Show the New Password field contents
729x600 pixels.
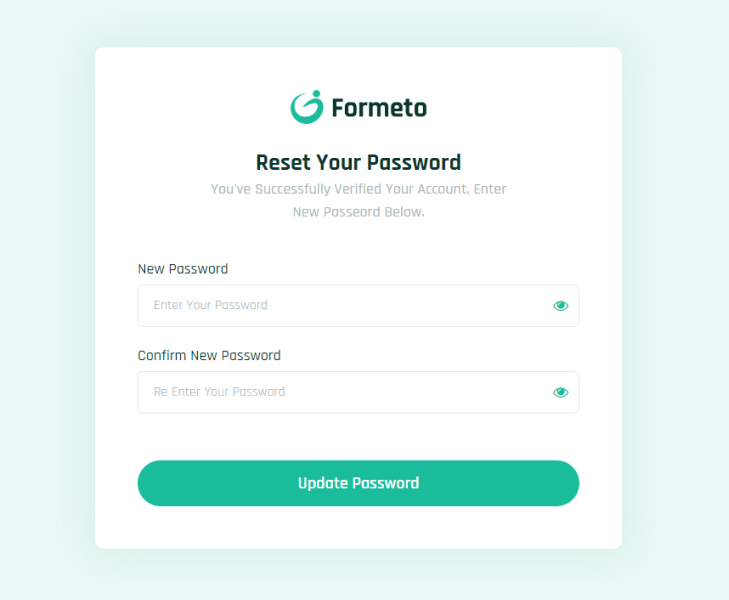tap(560, 306)
